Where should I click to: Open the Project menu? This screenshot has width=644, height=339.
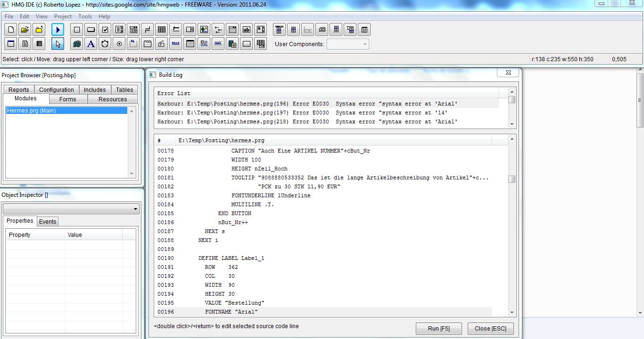point(63,16)
